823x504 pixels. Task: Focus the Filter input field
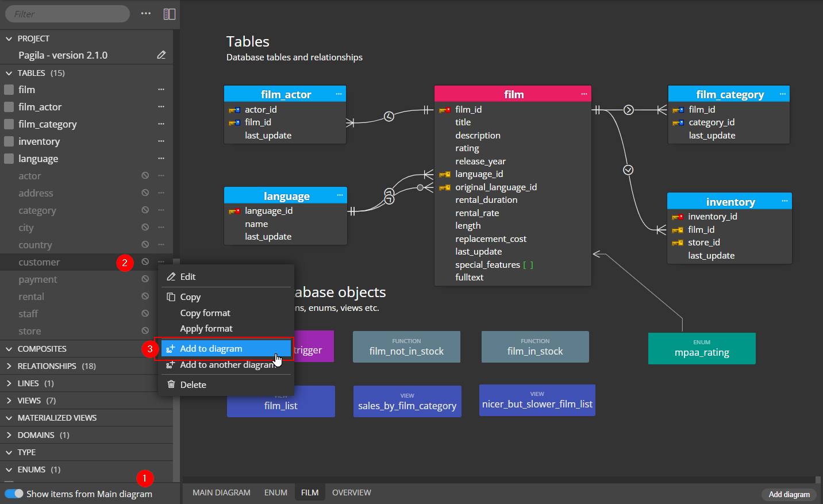68,14
